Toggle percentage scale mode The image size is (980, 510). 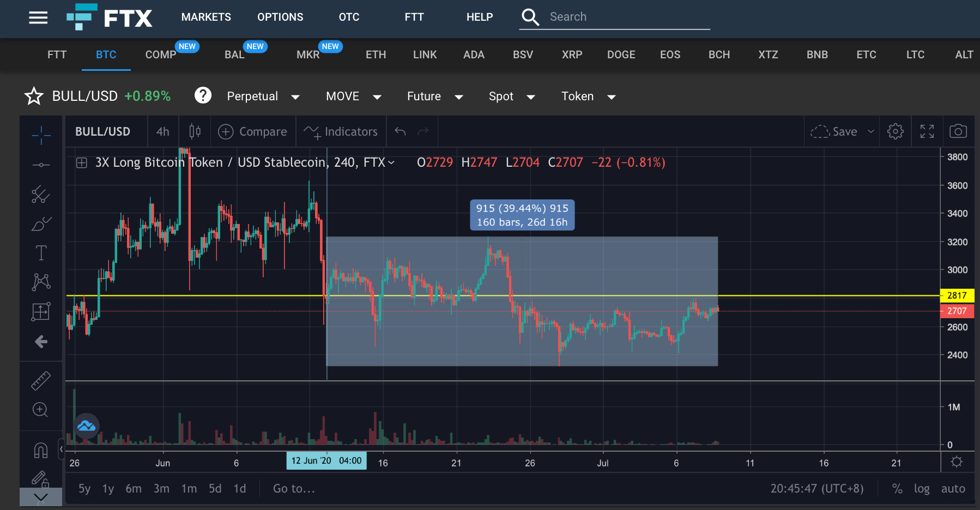897,489
